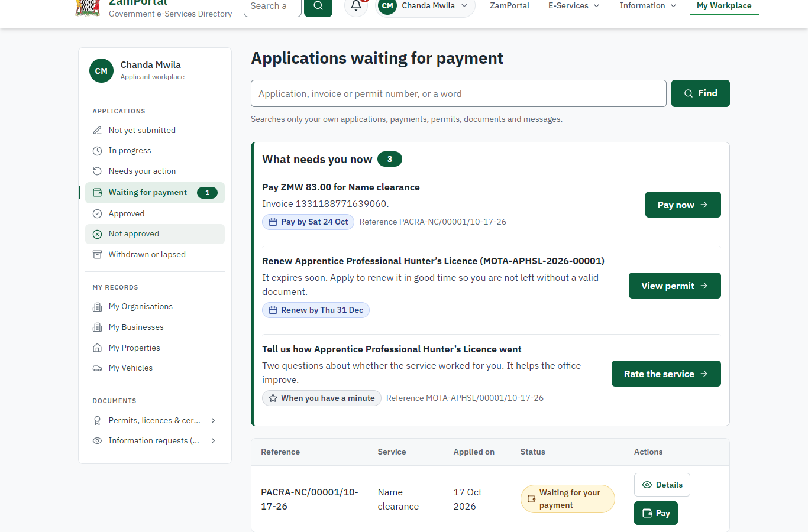Click Pay now for Name clearance

(x=683, y=205)
